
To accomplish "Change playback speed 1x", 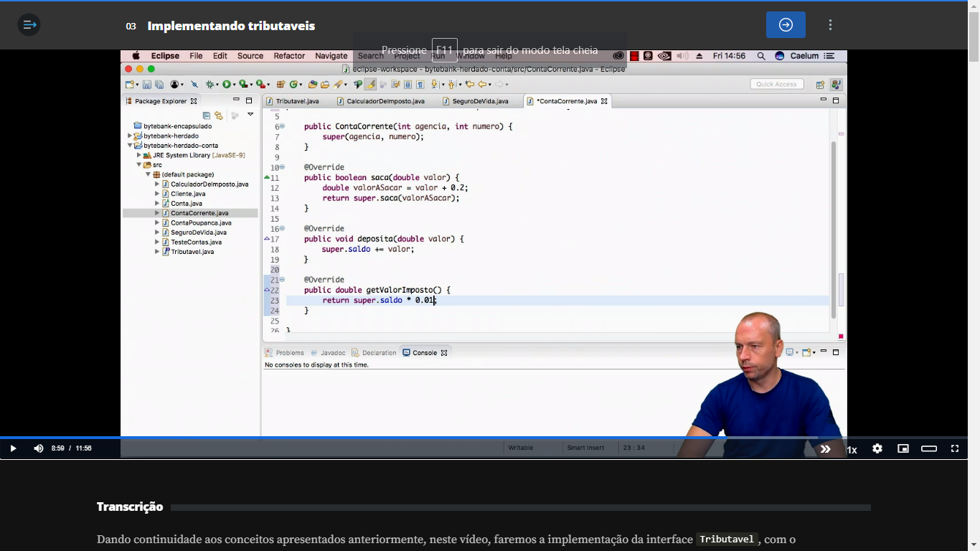I will point(852,450).
